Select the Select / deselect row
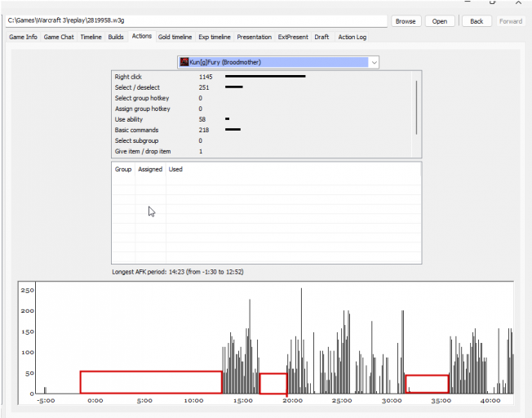Image resolution: width=532 pixels, height=418 pixels. [261, 87]
